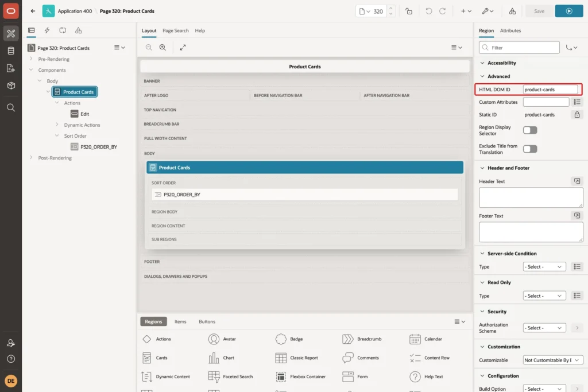Open the Page Search tab

pos(176,30)
